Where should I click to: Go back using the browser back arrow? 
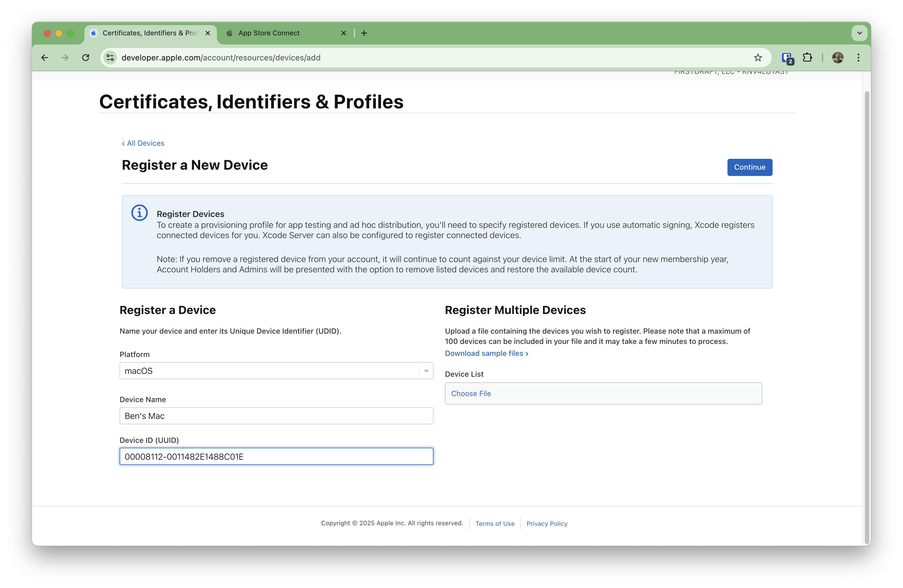(45, 58)
